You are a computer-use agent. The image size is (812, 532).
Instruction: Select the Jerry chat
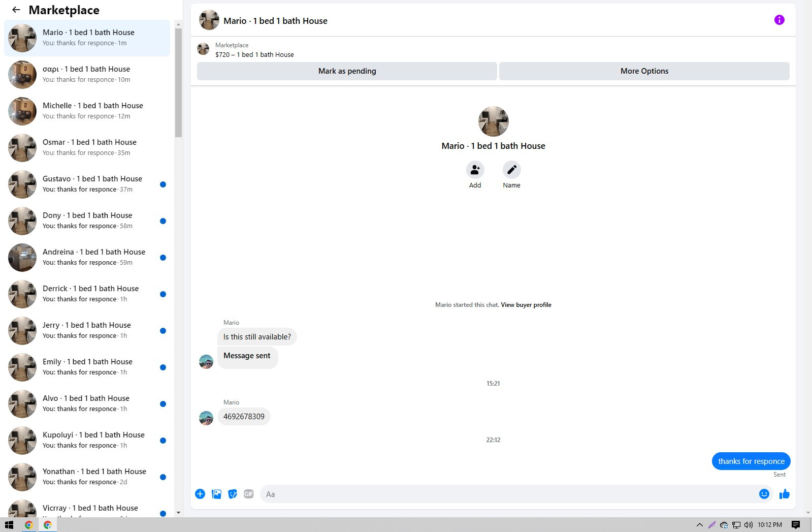click(87, 331)
